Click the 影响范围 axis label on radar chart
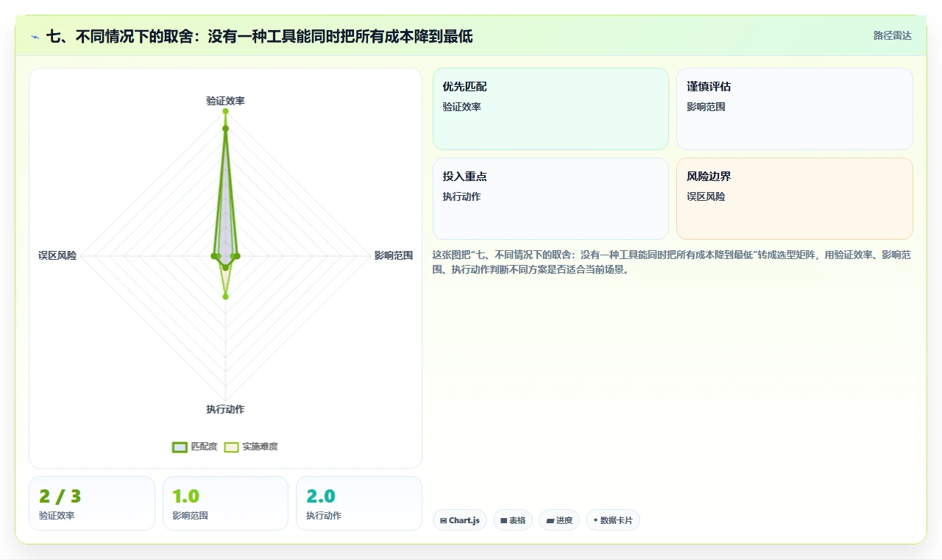 point(394,255)
